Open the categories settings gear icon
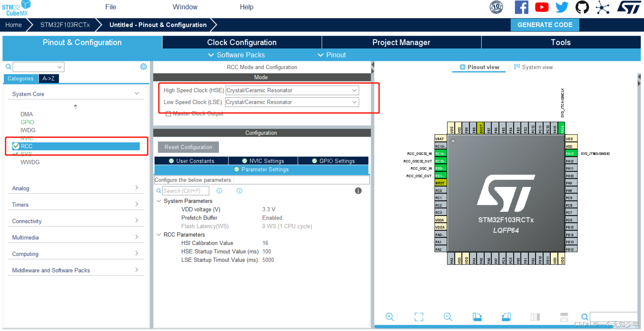Viewport: 644px width, 331px height. click(x=143, y=67)
